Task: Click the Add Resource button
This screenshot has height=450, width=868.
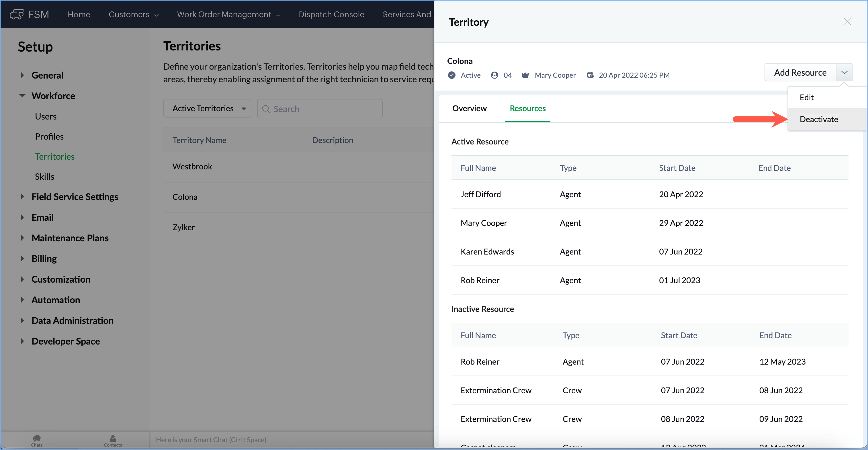Action: 800,73
